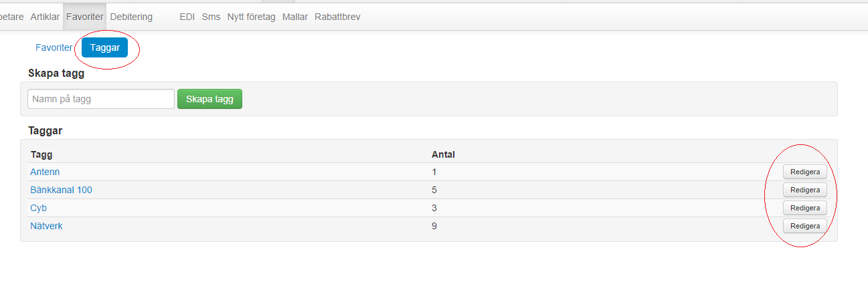Switch to the Favoriter sub-tab
The height and width of the screenshot is (284, 868).
pos(54,47)
